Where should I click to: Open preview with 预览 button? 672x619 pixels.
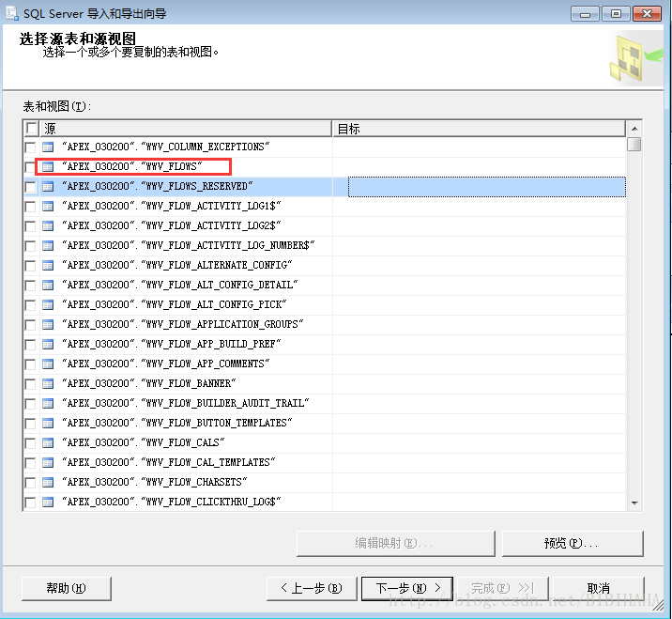pyautogui.click(x=573, y=544)
